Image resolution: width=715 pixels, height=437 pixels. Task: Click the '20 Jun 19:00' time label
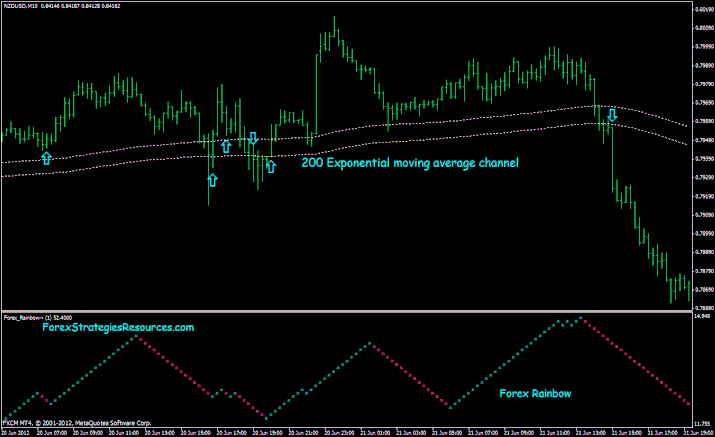pyautogui.click(x=268, y=432)
